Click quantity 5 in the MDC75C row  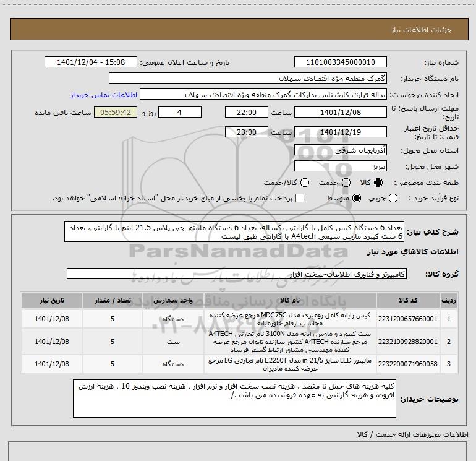113,319
